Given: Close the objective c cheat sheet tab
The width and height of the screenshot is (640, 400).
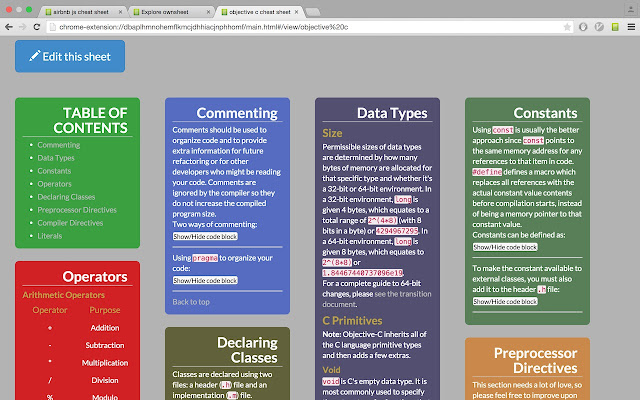Looking at the screenshot, I should 296,12.
